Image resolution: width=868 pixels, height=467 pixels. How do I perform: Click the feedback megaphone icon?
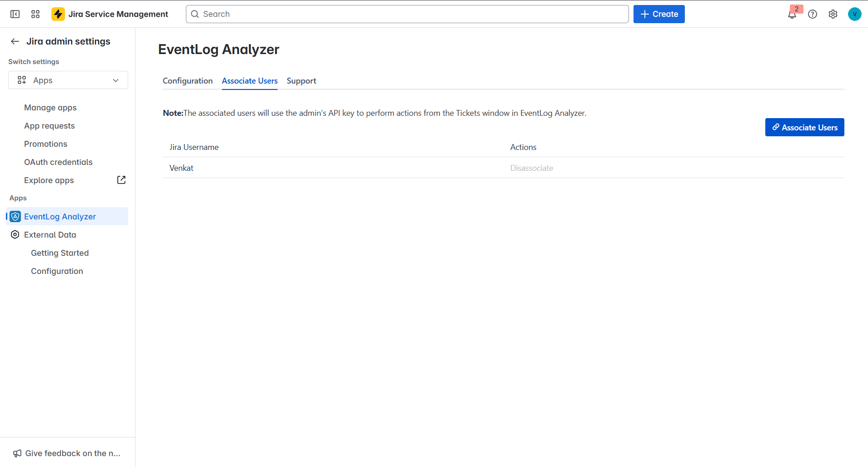coord(17,453)
